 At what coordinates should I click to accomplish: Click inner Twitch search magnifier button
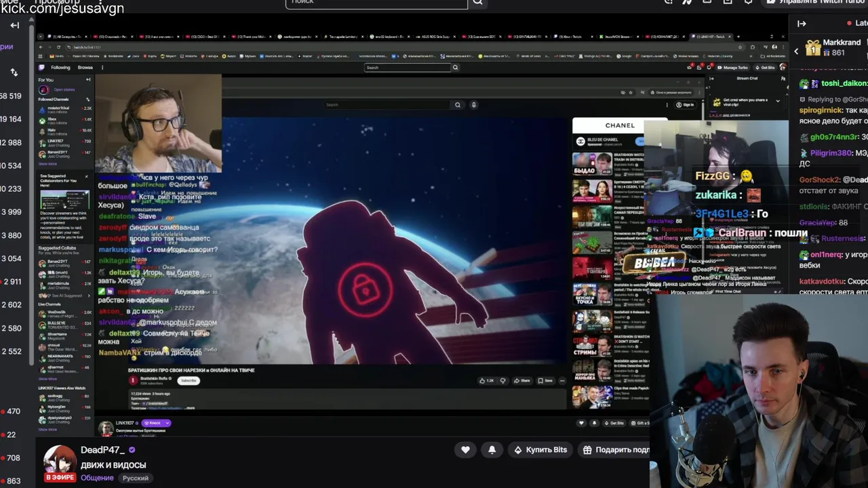tap(455, 67)
